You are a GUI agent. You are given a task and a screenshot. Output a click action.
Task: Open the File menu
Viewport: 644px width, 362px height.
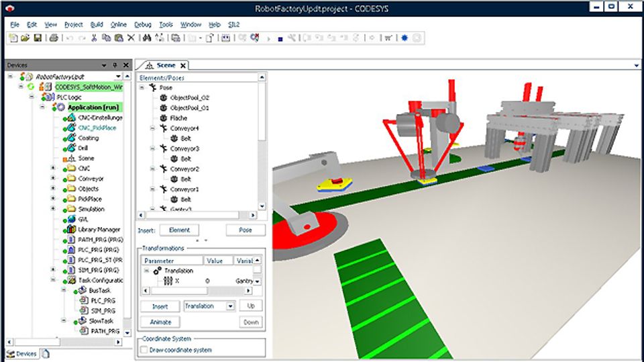click(x=14, y=25)
